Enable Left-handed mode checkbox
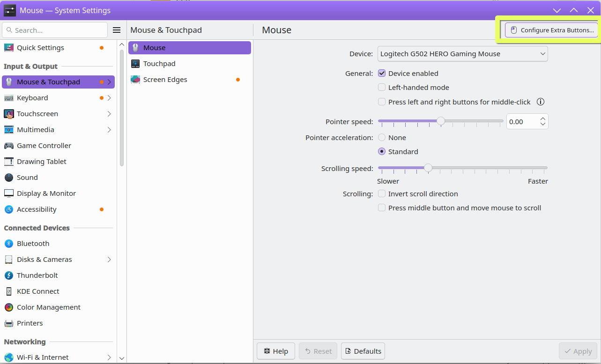This screenshot has height=364, width=601. tap(382, 87)
